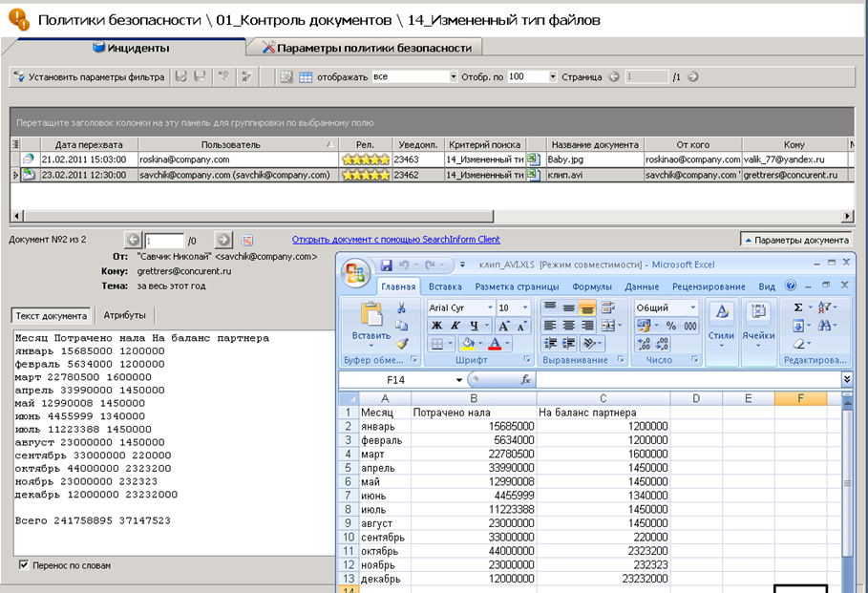Click the Save icon in Excel's quick access toolbar
The height and width of the screenshot is (593, 868).
pos(387,265)
